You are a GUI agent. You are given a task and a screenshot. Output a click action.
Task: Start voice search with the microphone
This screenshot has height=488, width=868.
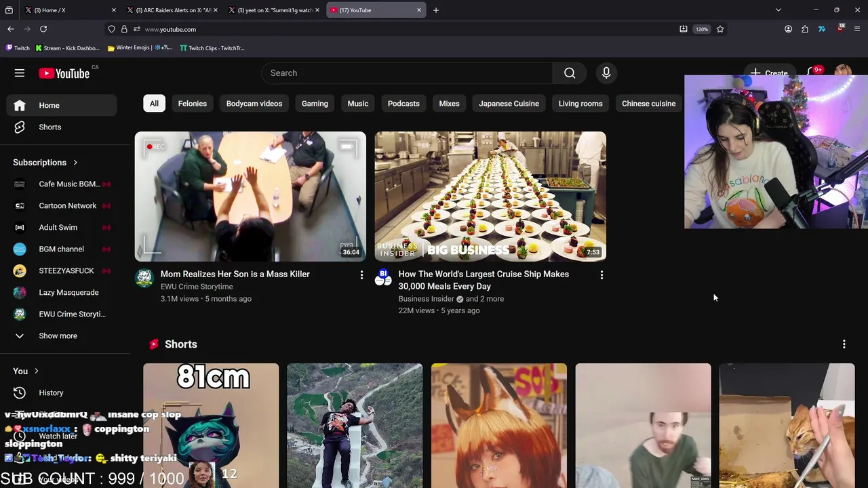pos(606,73)
